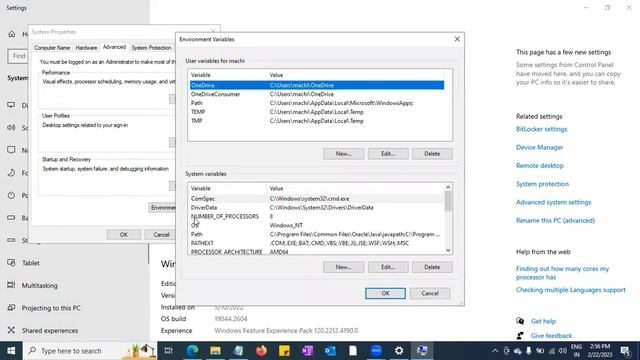Click the Settings gear icon in taskbar
This screenshot has width=640, height=360.
coord(399,351)
